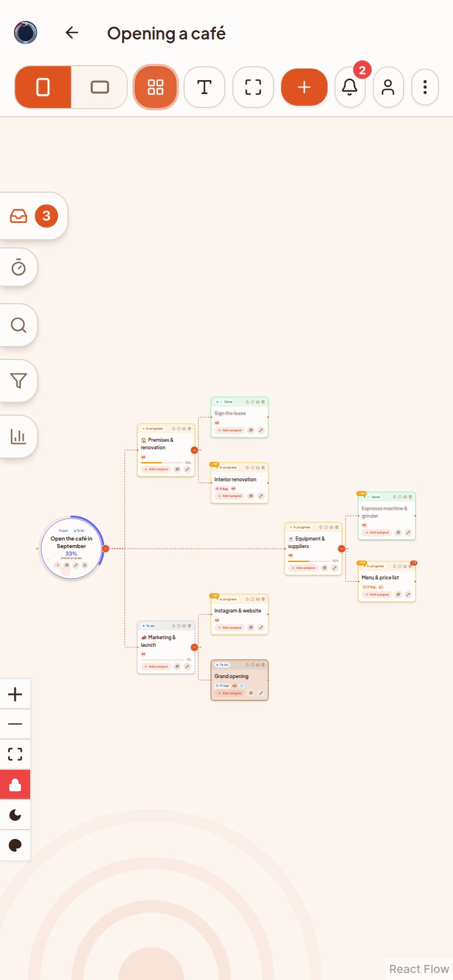Click the app logo icon
The width and height of the screenshot is (453, 980).
tap(26, 33)
